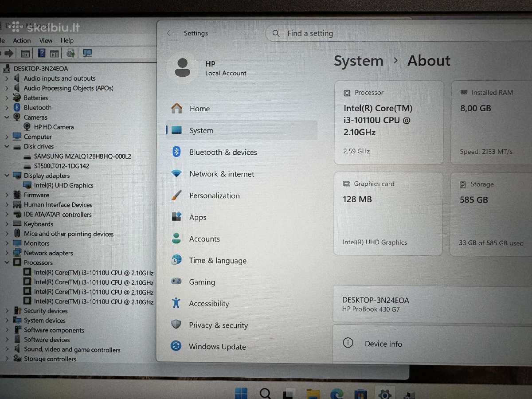The height and width of the screenshot is (399, 532).
Task: Click the blue Help toolbar icon
Action: [x=41, y=53]
